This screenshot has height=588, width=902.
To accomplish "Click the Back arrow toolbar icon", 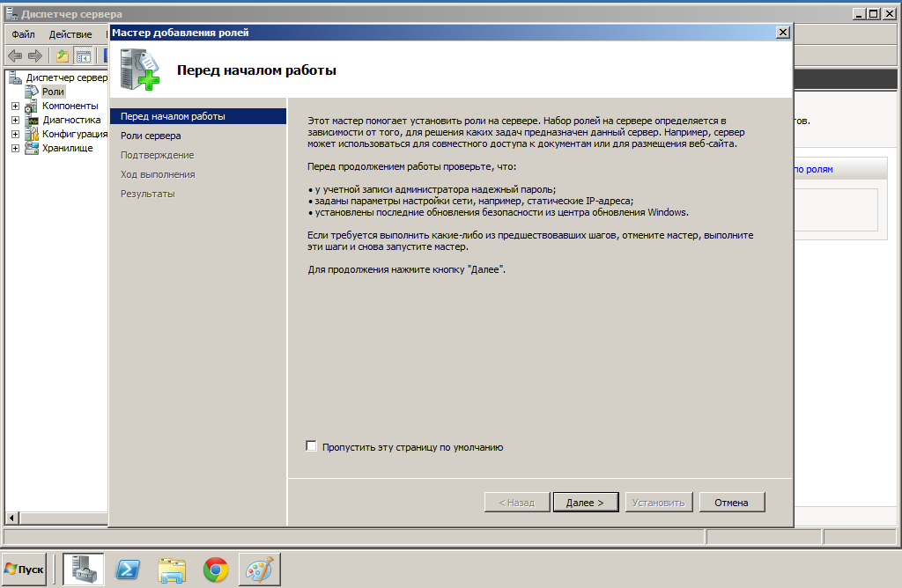I will pos(15,55).
